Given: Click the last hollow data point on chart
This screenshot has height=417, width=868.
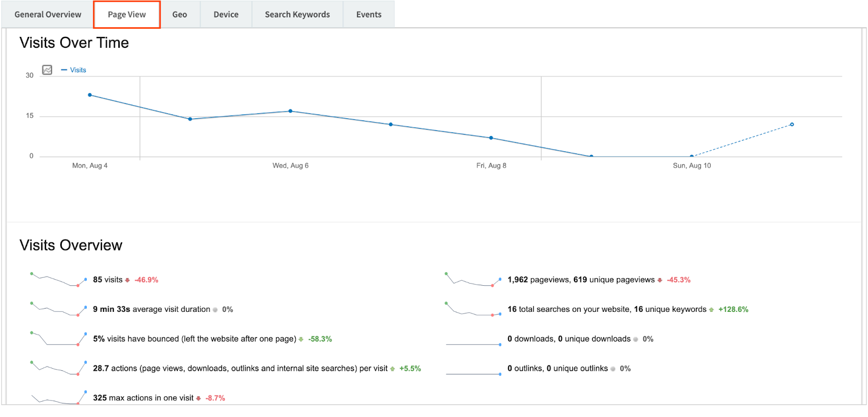Looking at the screenshot, I should point(792,125).
